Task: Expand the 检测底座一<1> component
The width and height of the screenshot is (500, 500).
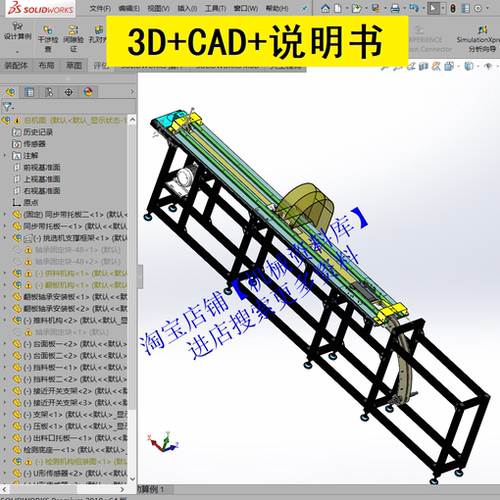Action: pyautogui.click(x=5, y=449)
